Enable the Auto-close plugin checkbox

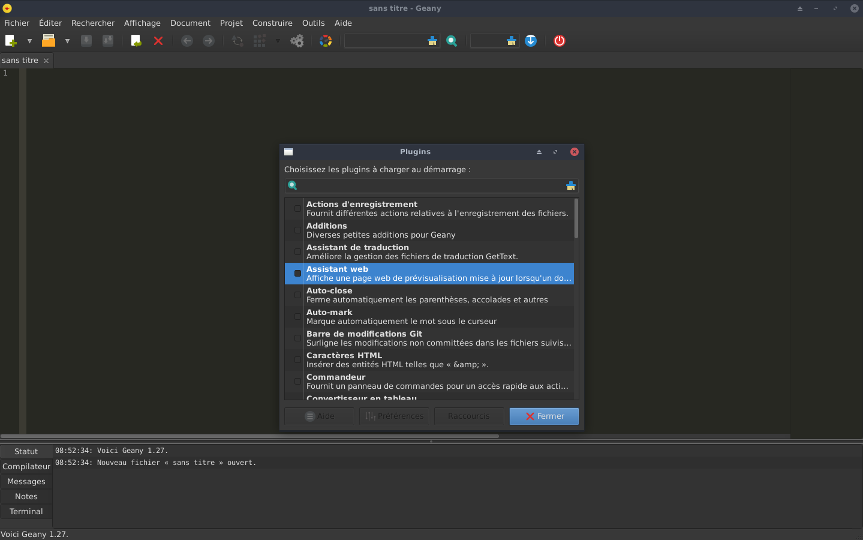[297, 295]
